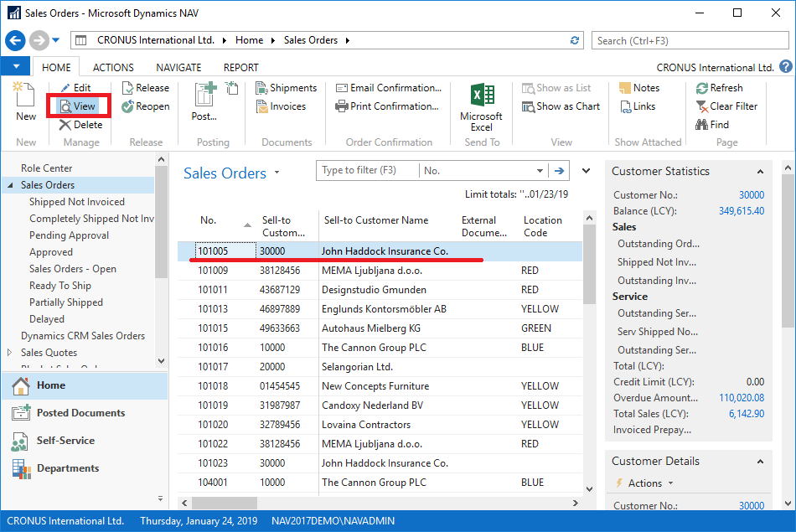
Task: Select Ready To Ship view
Action: click(59, 286)
